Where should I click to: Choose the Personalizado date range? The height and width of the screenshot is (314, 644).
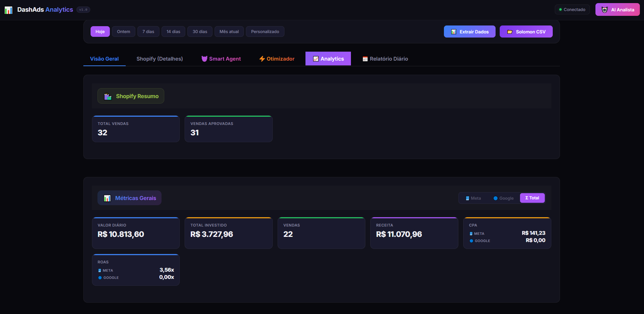point(265,32)
